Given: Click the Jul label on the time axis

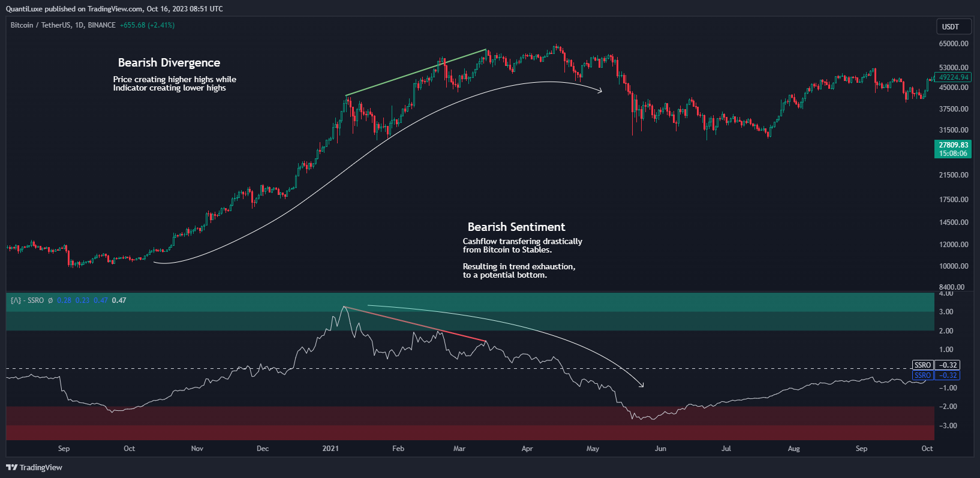Looking at the screenshot, I should pyautogui.click(x=726, y=449).
